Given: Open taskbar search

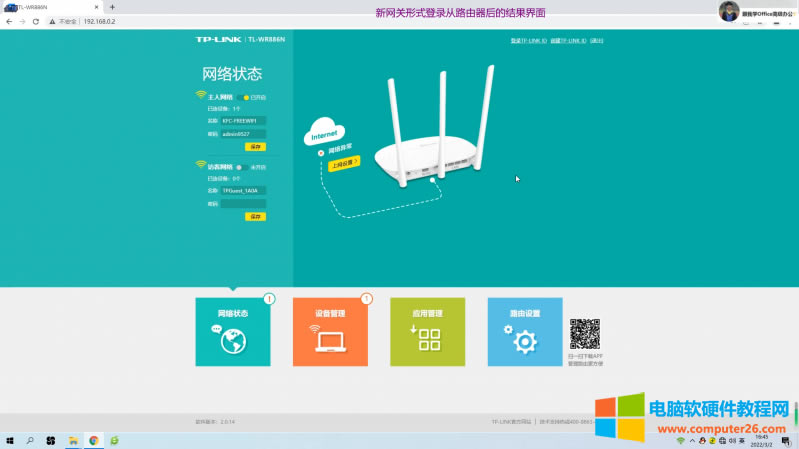Looking at the screenshot, I should [x=30, y=440].
